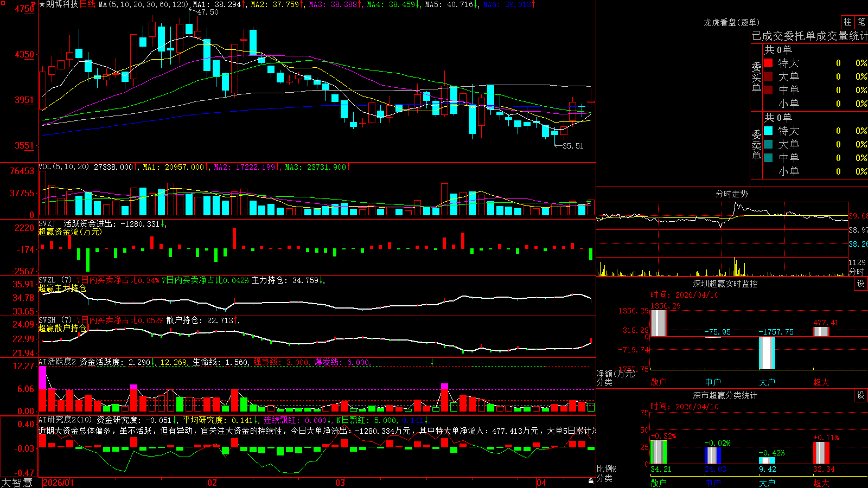The width and height of the screenshot is (868, 488).
Task: Click the teal 中单 swatch under 委卖单
Action: pos(768,157)
